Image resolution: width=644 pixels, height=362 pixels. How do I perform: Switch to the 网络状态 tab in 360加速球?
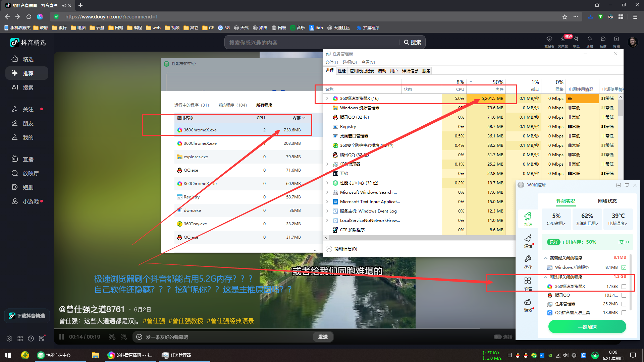point(607,201)
